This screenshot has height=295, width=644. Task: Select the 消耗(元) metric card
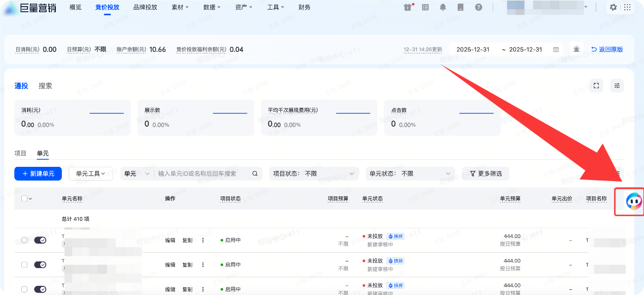tap(72, 117)
